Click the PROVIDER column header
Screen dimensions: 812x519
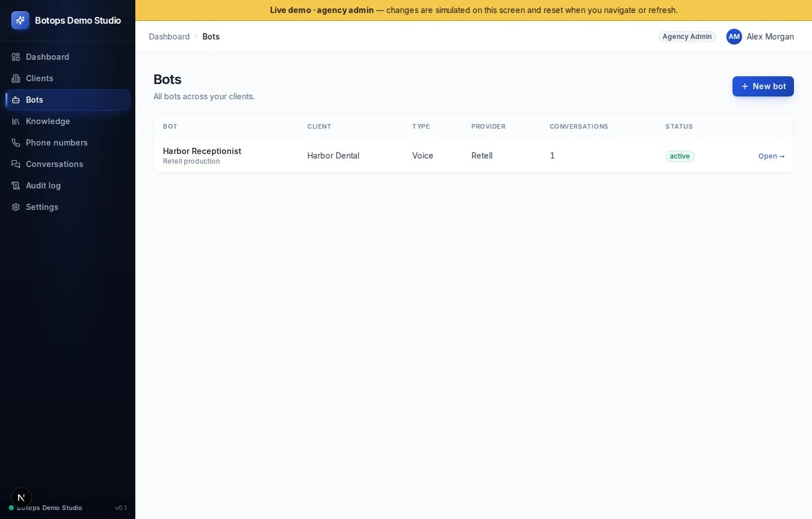click(488, 126)
